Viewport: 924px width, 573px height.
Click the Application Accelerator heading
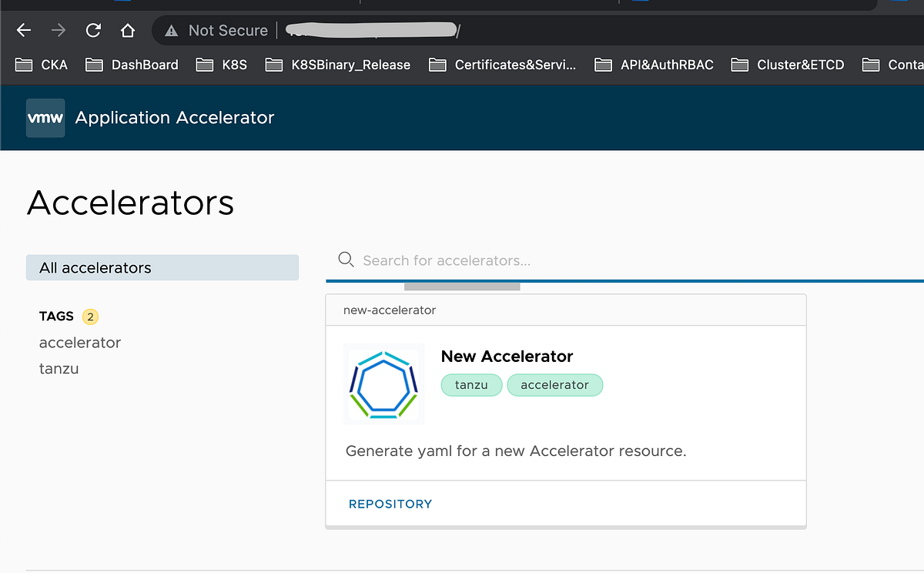[174, 117]
